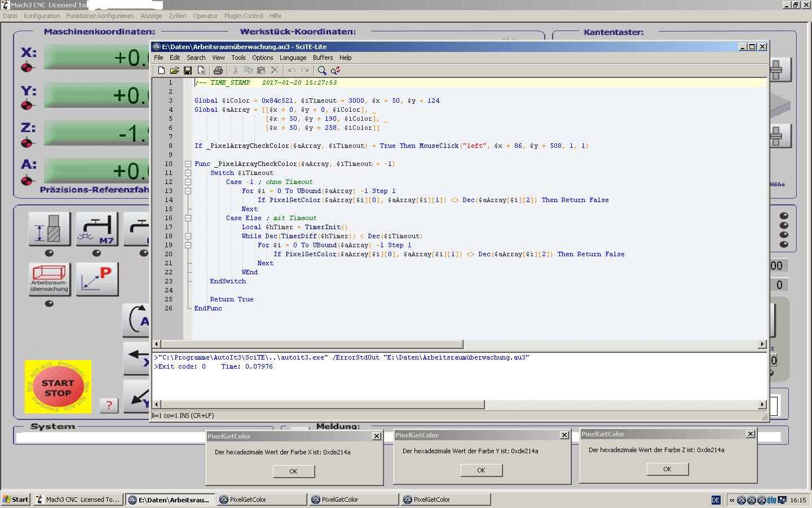Image resolution: width=812 pixels, height=508 pixels.
Task: Click OK in the Farbe Z dialog
Action: point(667,469)
